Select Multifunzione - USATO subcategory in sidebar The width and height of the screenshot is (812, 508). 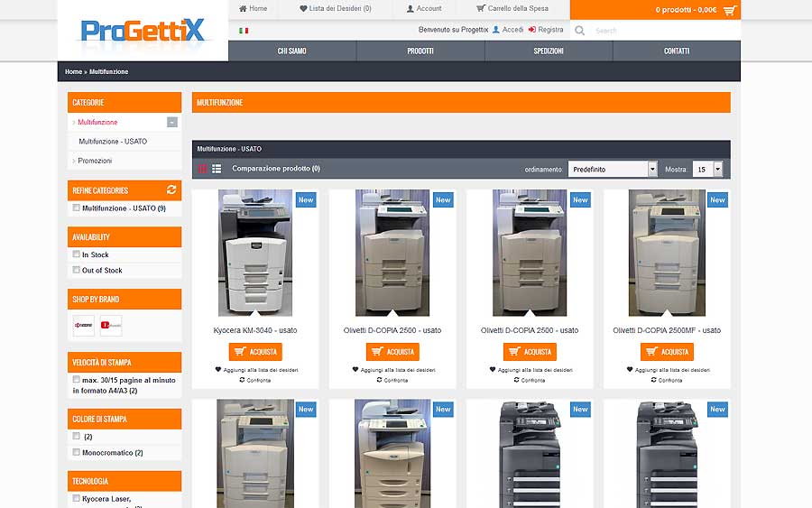(x=113, y=142)
